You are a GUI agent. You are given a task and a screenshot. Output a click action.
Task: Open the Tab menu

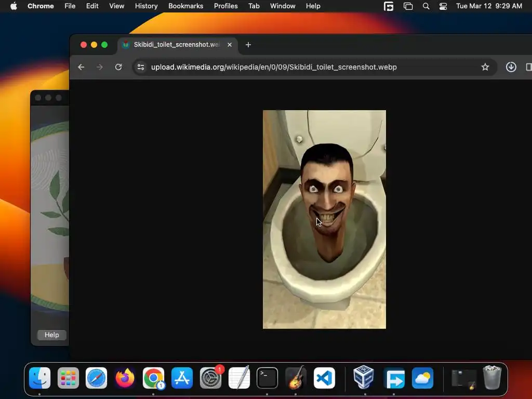tap(254, 6)
